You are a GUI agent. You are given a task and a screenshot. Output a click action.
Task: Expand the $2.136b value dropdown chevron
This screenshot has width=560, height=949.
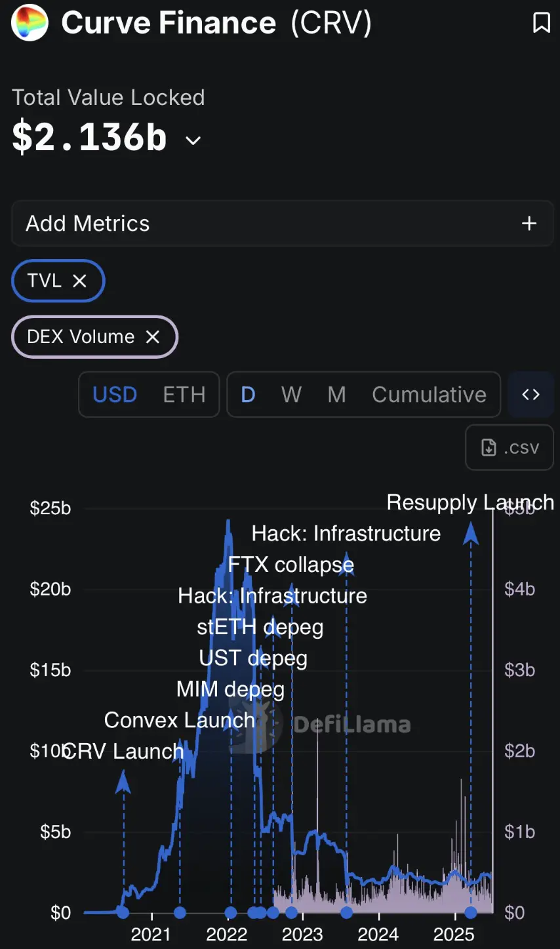[193, 140]
